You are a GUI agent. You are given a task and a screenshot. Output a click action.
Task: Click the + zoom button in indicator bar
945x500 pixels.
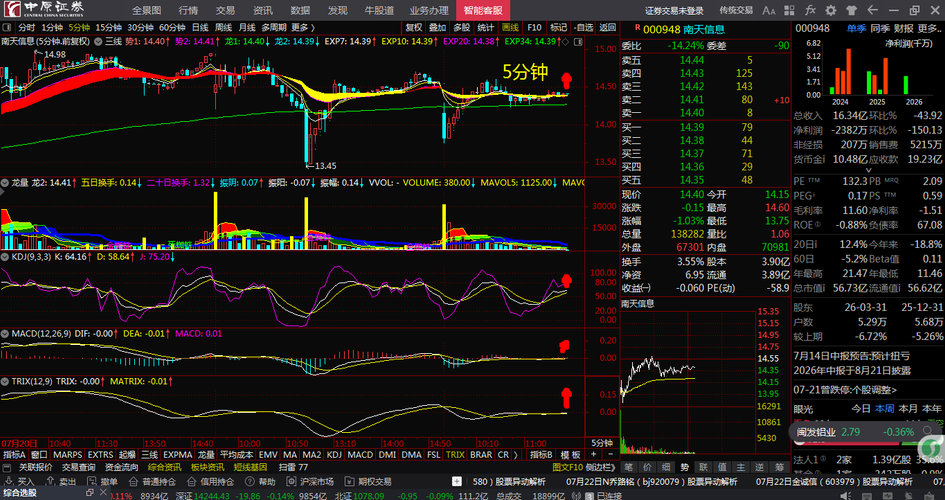[x=594, y=455]
